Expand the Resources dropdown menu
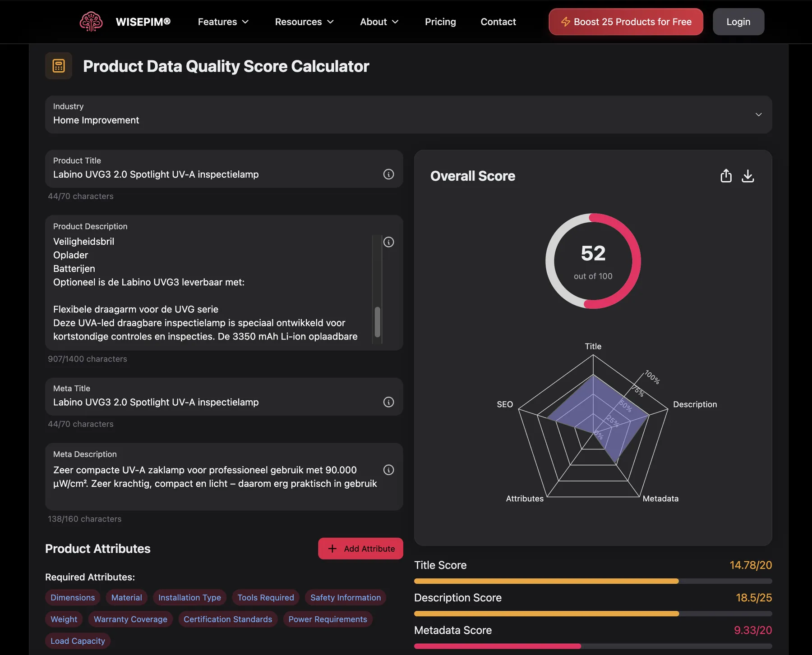The width and height of the screenshot is (812, 655). tap(304, 22)
